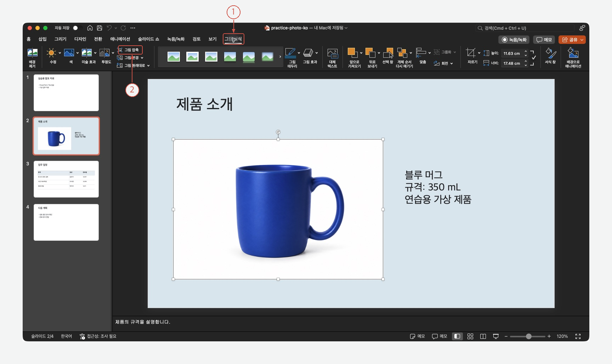Click the Record (녹음/녹화) button at top right
Image resolution: width=612 pixels, height=364 pixels.
(514, 40)
